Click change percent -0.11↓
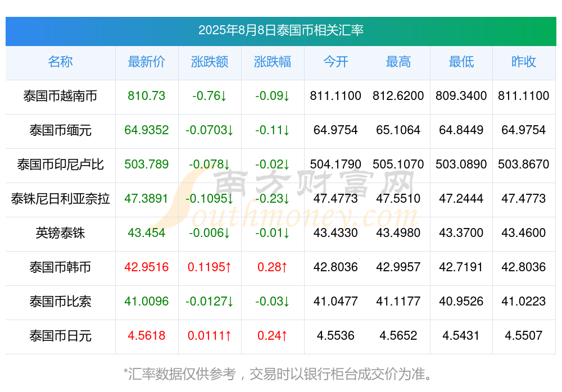The image size is (562, 392). (273, 130)
